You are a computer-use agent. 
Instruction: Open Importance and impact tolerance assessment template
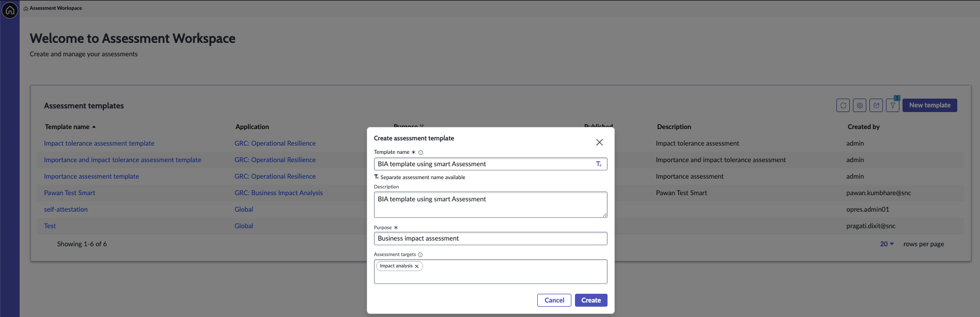point(122,160)
